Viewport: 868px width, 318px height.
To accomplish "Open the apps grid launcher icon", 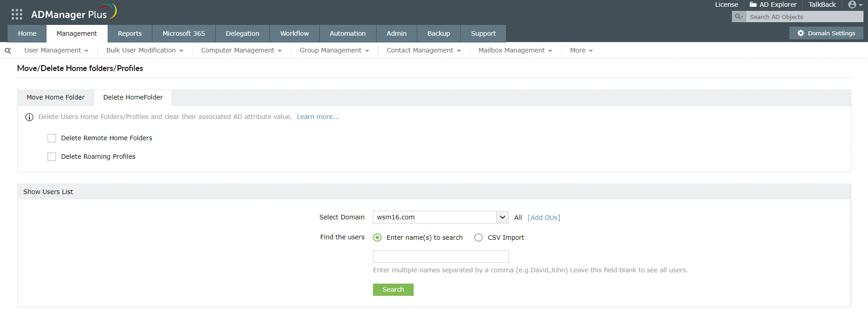I will 17,14.
